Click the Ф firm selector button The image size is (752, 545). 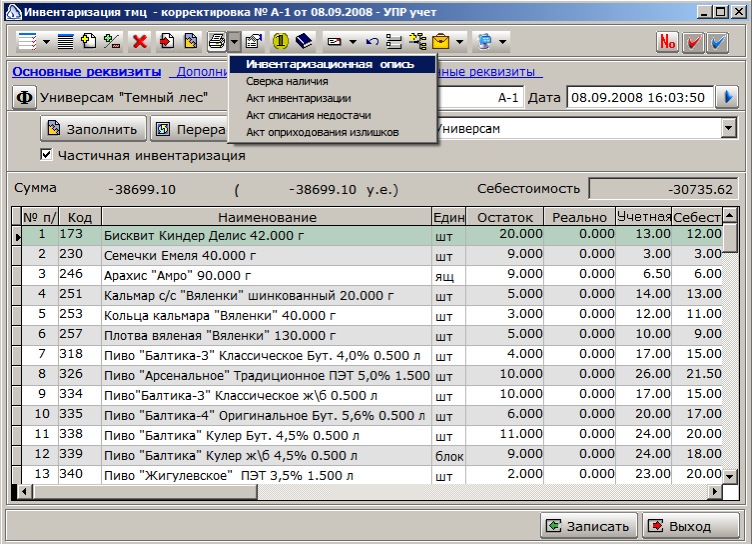24,97
